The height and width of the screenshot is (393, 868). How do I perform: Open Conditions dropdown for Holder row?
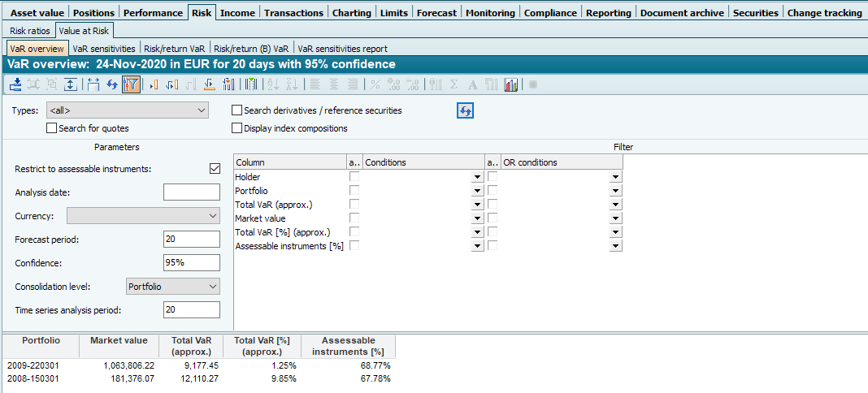coord(476,177)
